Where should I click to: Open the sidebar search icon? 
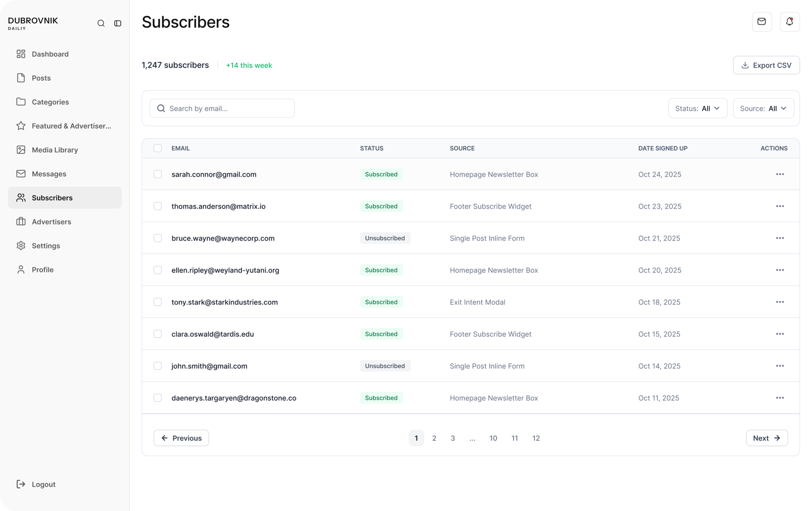[101, 23]
